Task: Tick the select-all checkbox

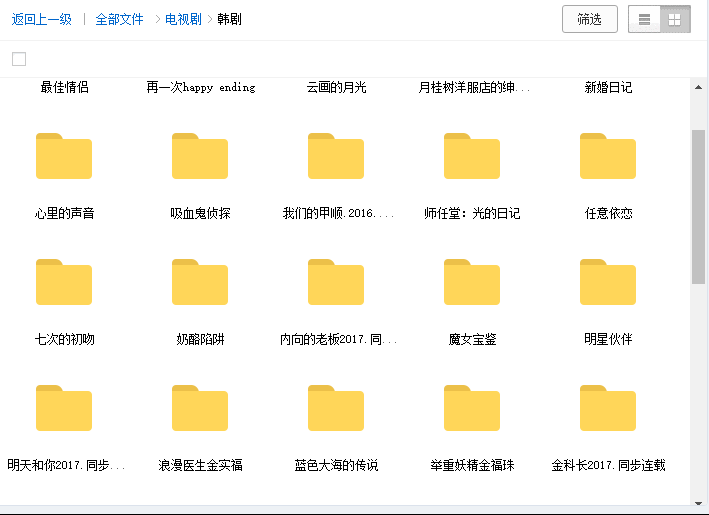Action: coord(19,59)
